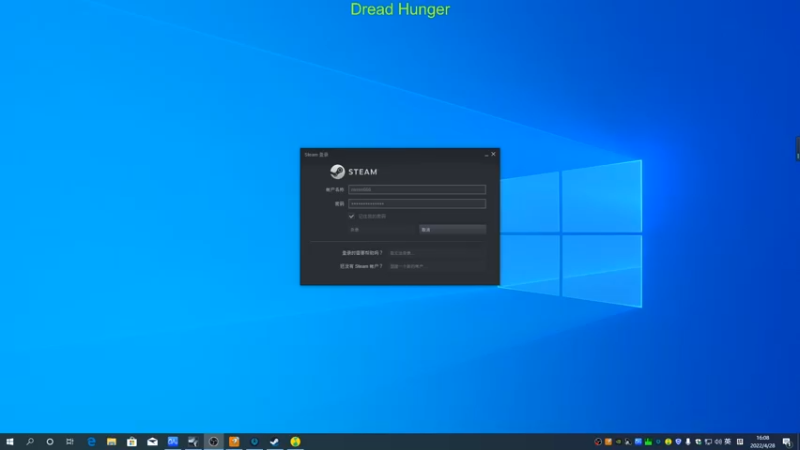Open File Explorer from taskbar
The image size is (800, 450).
pos(111,442)
